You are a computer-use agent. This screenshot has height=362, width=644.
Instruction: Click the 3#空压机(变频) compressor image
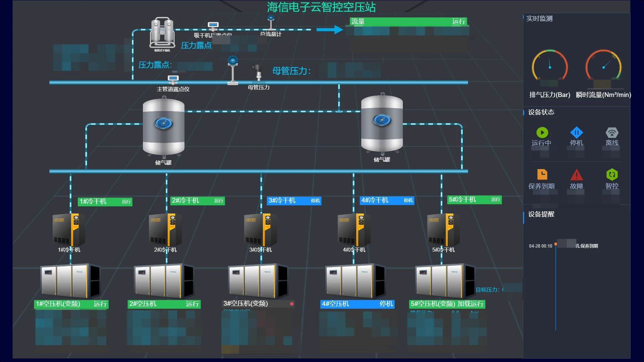click(x=258, y=281)
